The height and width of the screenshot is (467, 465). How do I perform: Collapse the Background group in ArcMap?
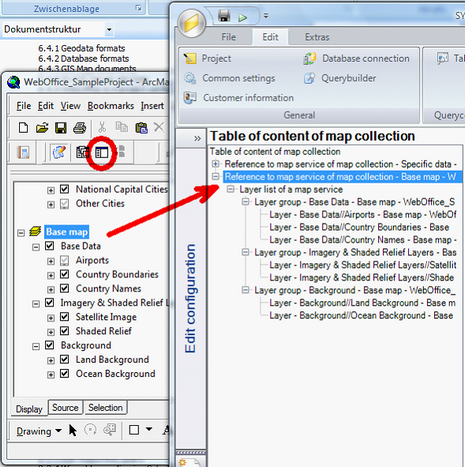[x=36, y=347]
